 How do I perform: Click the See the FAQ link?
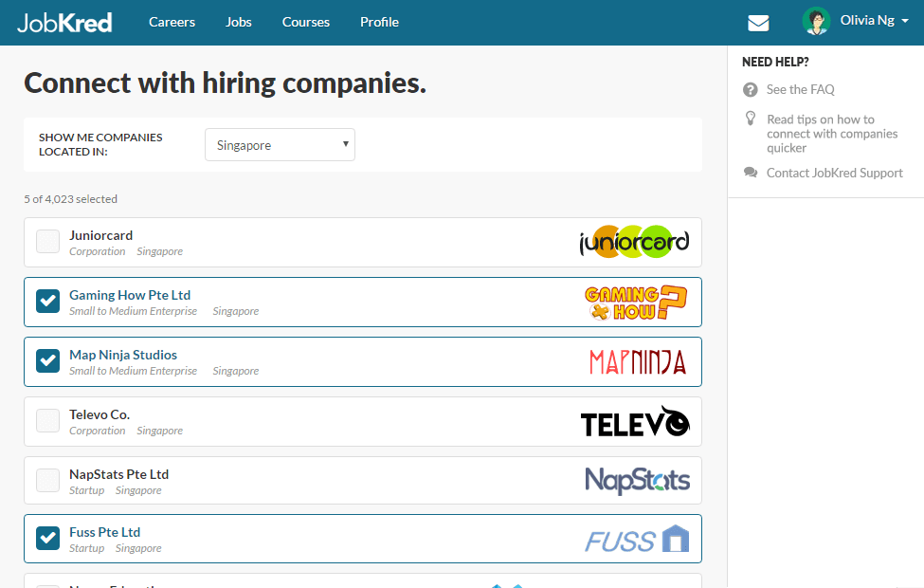[x=800, y=90]
